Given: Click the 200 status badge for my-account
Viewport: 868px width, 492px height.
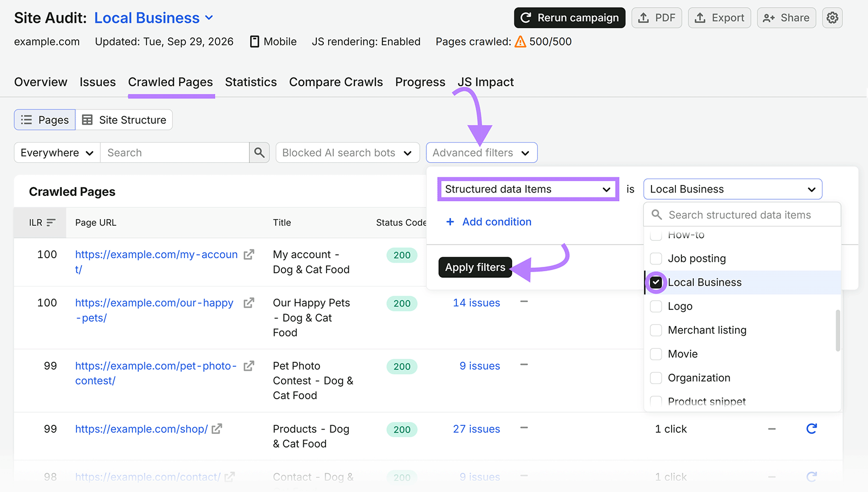Looking at the screenshot, I should [402, 255].
